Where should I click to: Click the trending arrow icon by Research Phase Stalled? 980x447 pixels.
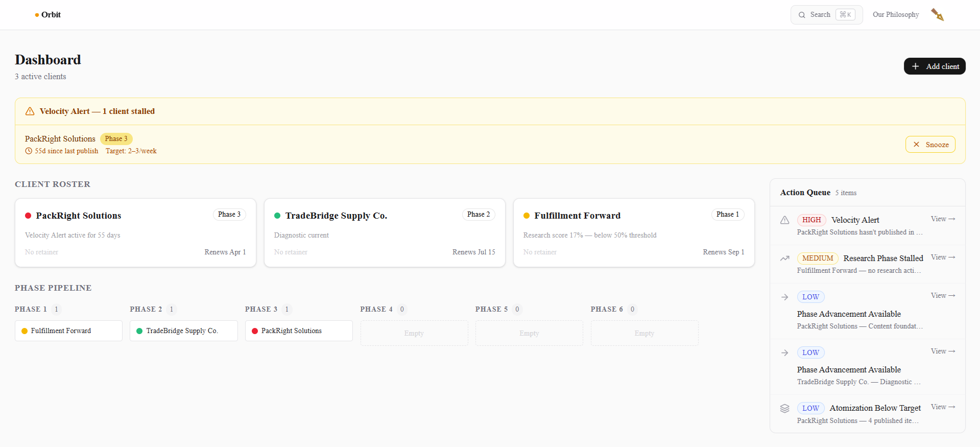click(x=785, y=258)
